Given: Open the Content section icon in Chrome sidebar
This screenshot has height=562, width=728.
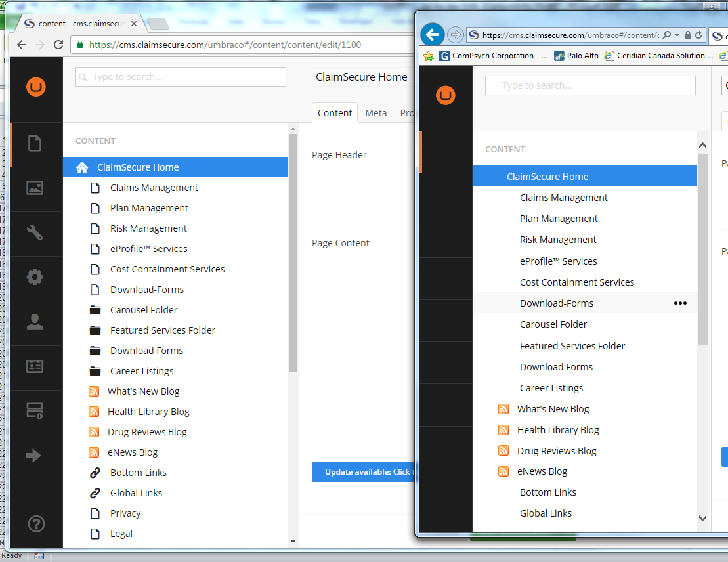Looking at the screenshot, I should (x=35, y=143).
